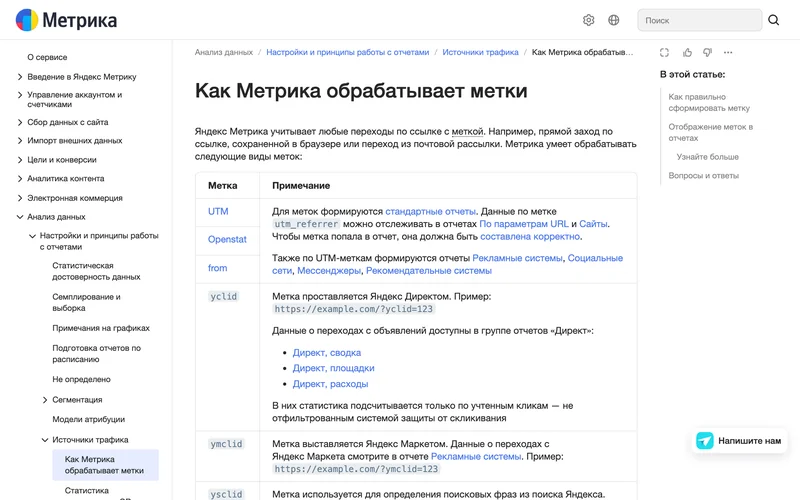The image size is (800, 500).
Task: Open Рекламные системы link in ymclid row
Action: [x=476, y=456]
